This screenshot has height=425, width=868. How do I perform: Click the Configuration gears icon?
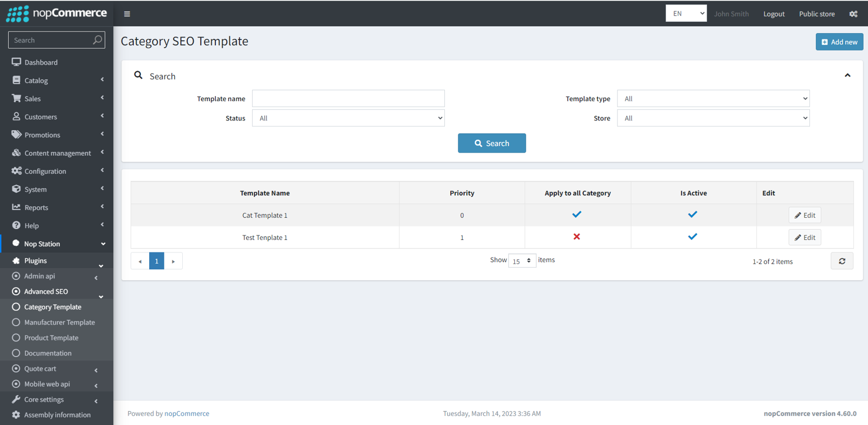(16, 171)
